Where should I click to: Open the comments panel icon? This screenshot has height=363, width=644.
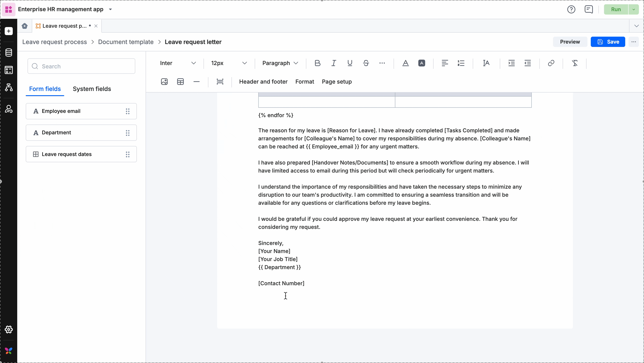[x=589, y=9]
